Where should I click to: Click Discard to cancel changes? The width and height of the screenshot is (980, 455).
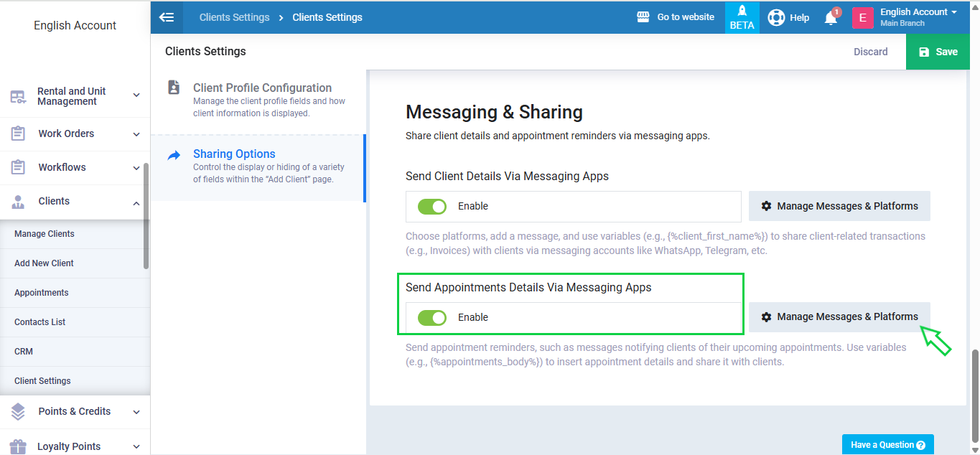point(870,52)
